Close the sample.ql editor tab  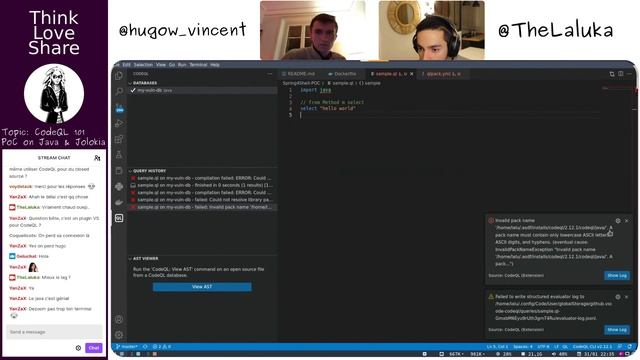click(x=411, y=74)
